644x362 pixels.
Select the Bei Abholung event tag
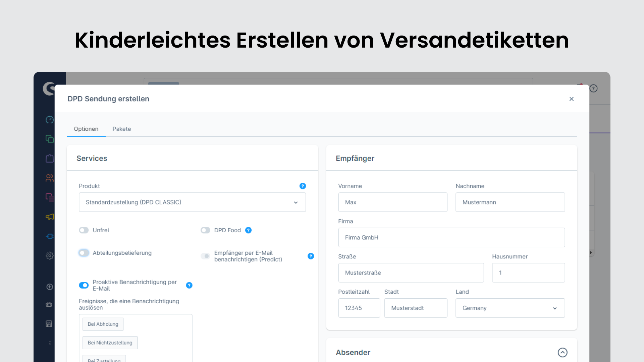(103, 324)
